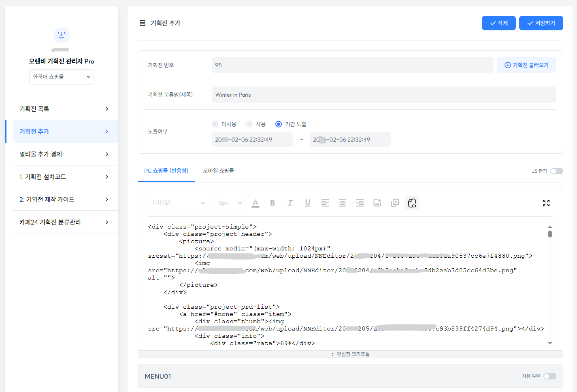Switch to the 모바일 쇼핑몰 tab
Viewport: 577px width, 392px height.
[x=218, y=171]
